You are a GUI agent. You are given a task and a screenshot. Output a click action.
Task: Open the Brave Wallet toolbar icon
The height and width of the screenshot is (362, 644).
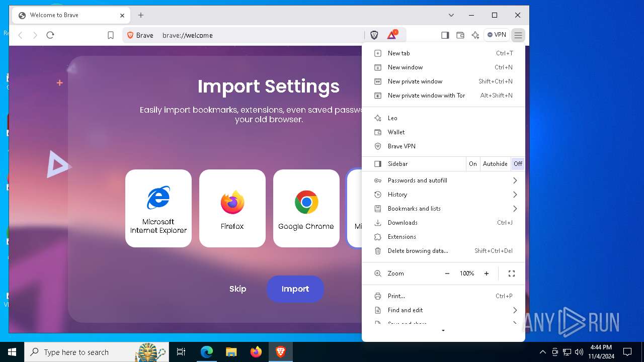point(460,35)
